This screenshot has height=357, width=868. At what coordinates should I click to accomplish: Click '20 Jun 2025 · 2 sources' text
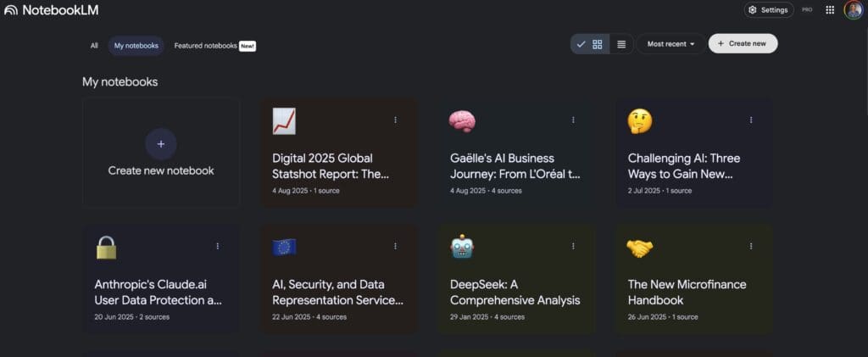click(x=131, y=317)
